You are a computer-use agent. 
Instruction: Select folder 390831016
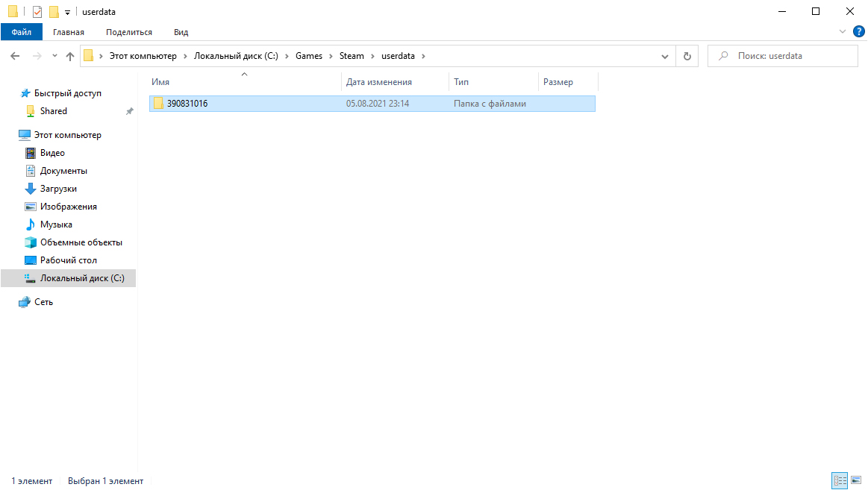[x=187, y=104]
